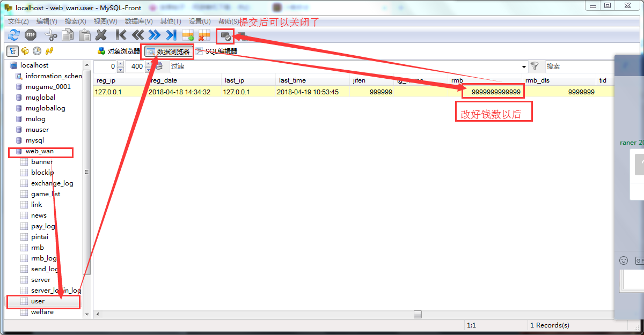Click the STOP icon in the toolbar
Screen dimensions: 644x335
coord(31,35)
